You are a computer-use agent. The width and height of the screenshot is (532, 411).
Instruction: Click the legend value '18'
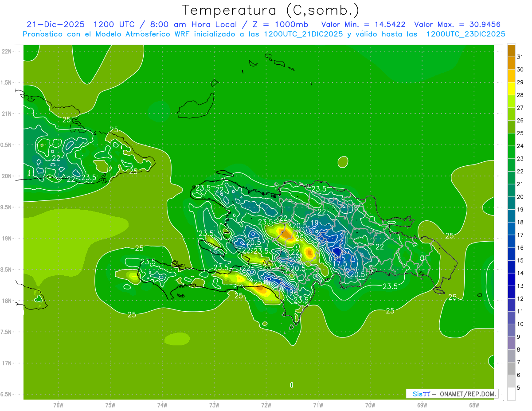[x=520, y=223]
